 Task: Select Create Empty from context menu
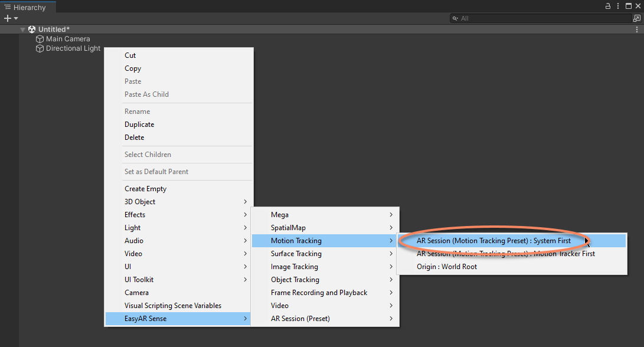(146, 189)
